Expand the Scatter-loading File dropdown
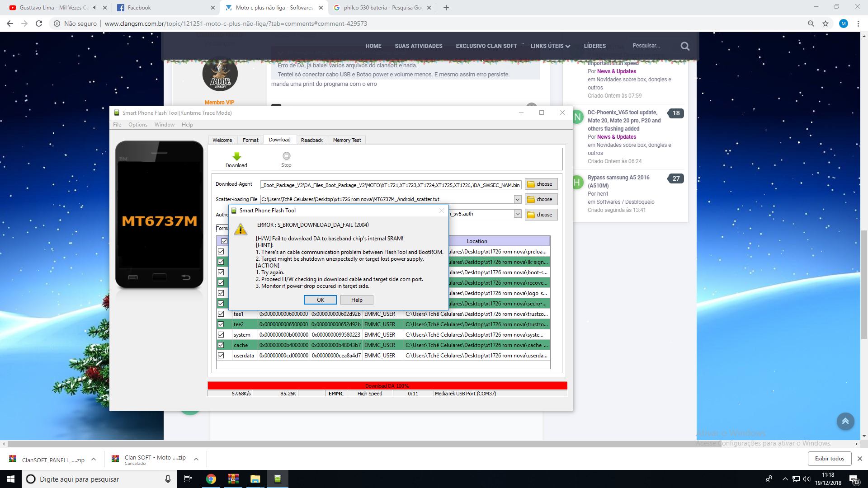Screen dimensions: 868x488 click(518, 199)
